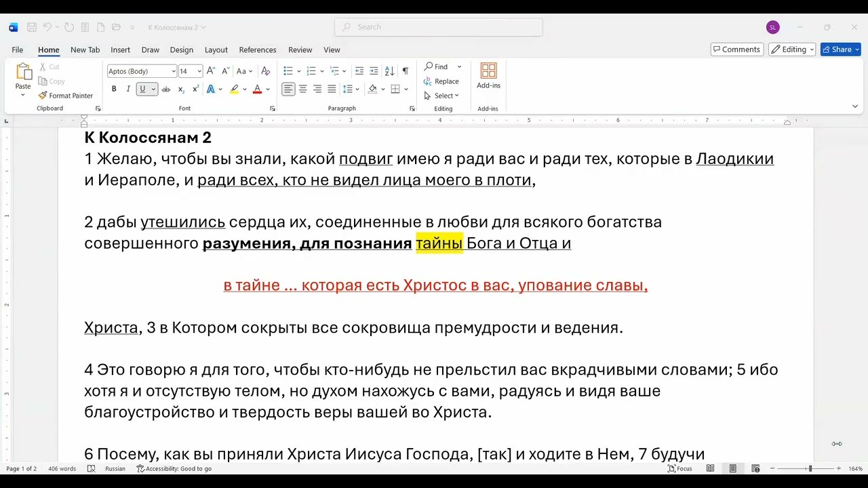Decrease paragraph indent
The height and width of the screenshot is (488, 868).
359,70
